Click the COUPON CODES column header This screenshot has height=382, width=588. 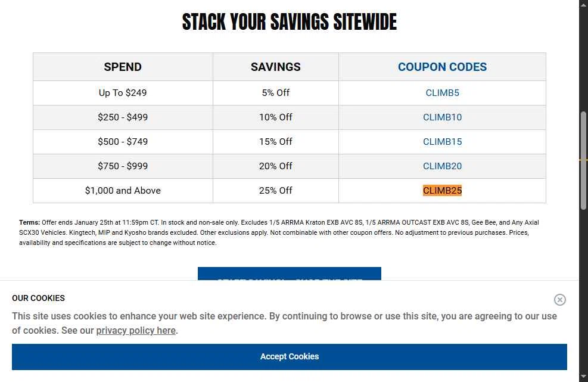tap(442, 67)
